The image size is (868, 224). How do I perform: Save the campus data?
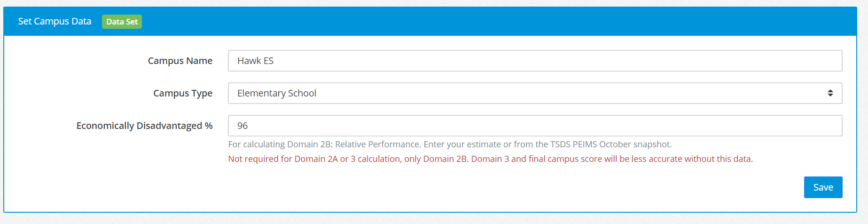tap(822, 187)
